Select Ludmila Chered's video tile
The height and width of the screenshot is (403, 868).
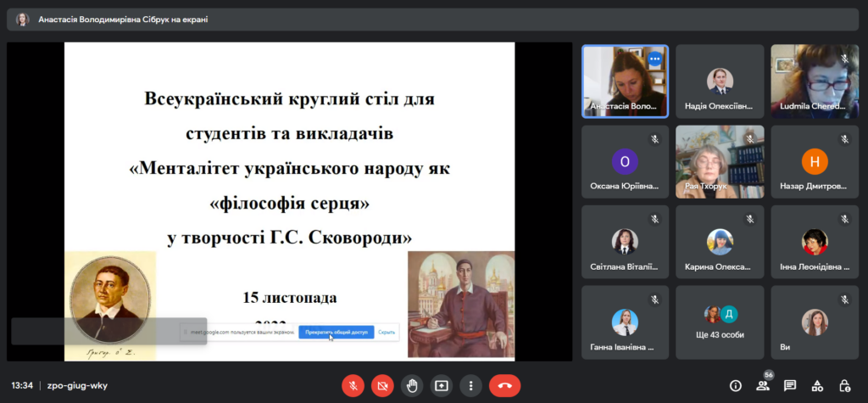tap(815, 81)
